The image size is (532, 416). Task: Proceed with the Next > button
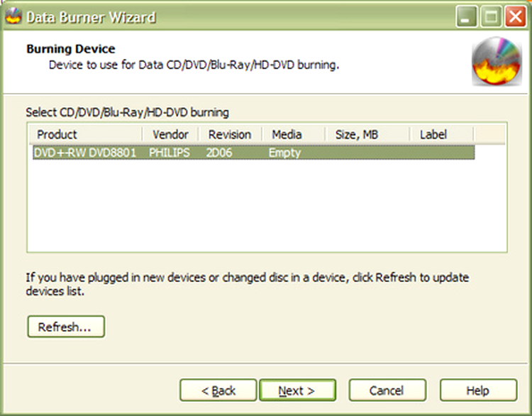click(297, 390)
